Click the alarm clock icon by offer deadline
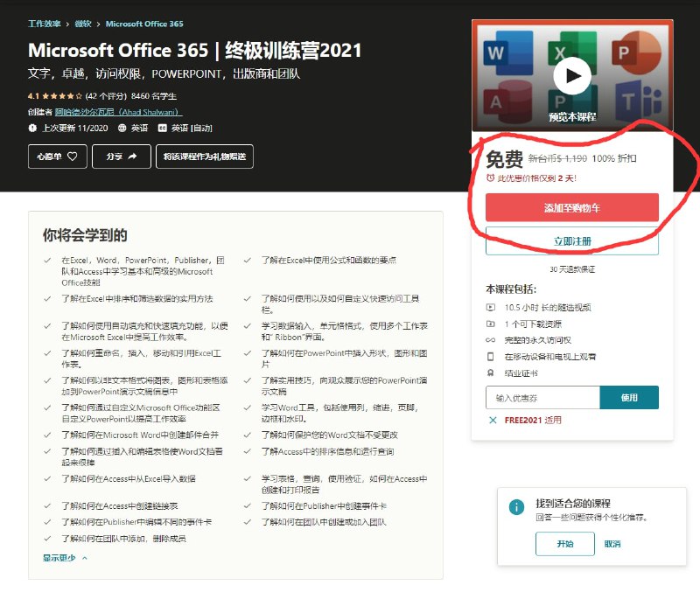Viewport: 700px width, 599px height. click(x=490, y=178)
